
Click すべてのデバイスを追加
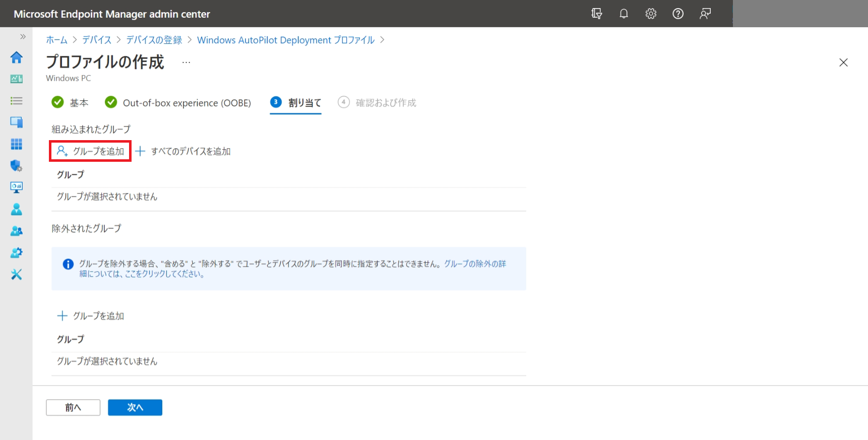(x=182, y=151)
